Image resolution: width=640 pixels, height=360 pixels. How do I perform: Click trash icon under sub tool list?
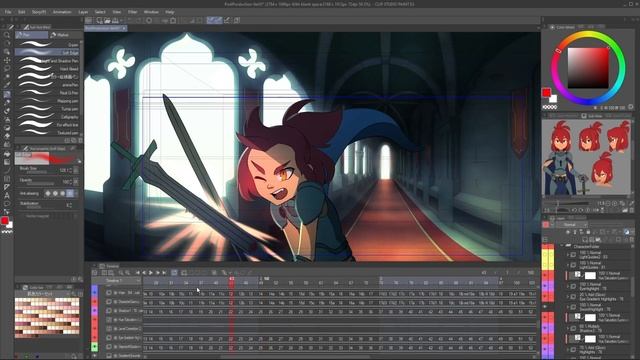(80, 140)
